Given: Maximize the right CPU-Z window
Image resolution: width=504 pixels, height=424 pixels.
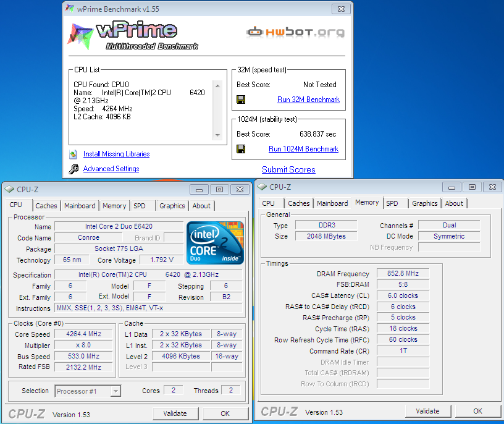Looking at the screenshot, I should [472, 187].
